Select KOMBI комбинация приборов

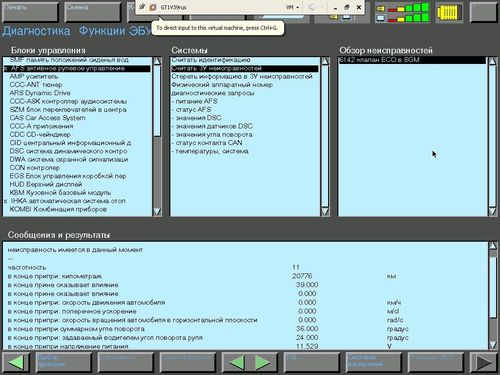point(77,209)
